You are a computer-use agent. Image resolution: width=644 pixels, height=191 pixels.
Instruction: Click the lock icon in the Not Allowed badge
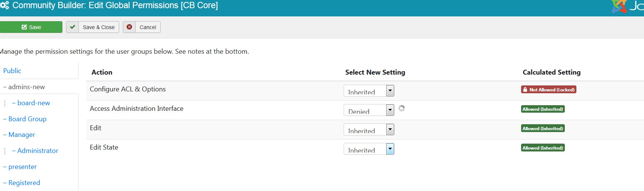[x=525, y=90]
